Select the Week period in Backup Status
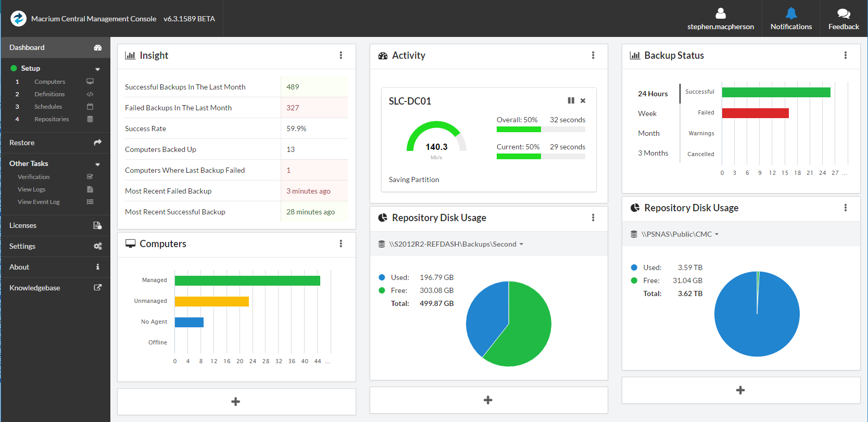868x422 pixels. coord(647,113)
